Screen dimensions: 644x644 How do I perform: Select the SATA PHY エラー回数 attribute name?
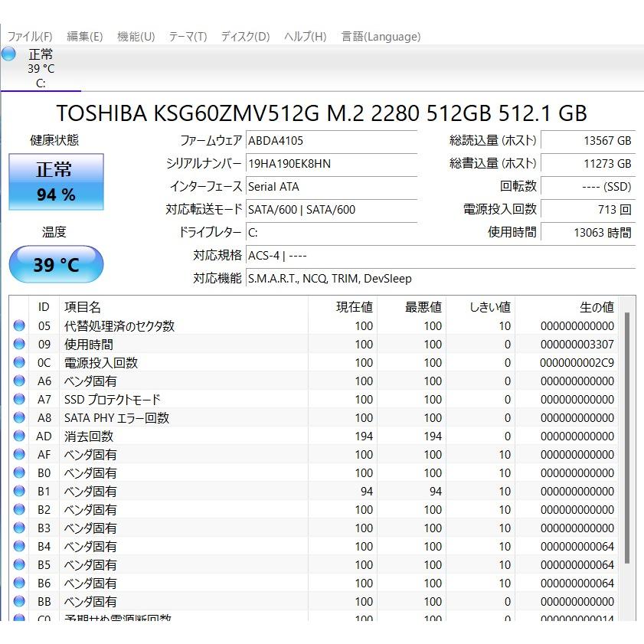pos(116,418)
